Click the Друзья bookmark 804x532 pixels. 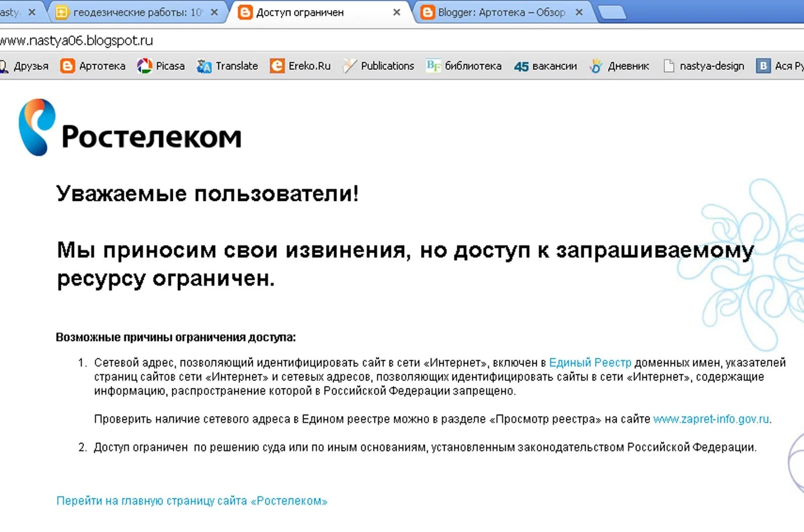[x=25, y=66]
